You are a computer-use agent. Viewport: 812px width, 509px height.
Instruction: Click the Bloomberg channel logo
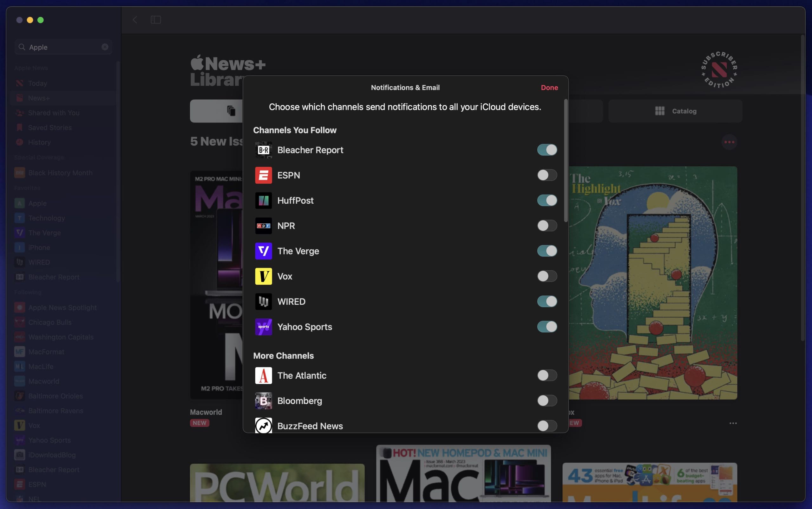[263, 400]
